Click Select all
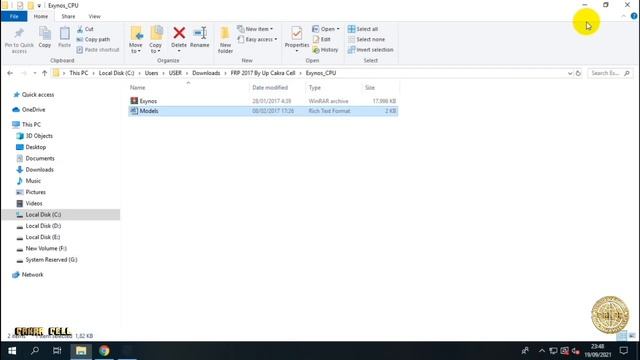 click(363, 29)
